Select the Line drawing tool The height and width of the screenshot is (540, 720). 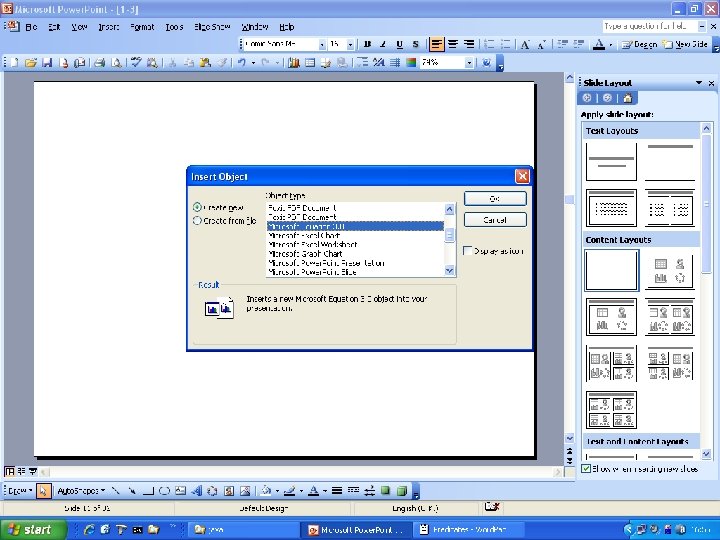click(x=115, y=491)
